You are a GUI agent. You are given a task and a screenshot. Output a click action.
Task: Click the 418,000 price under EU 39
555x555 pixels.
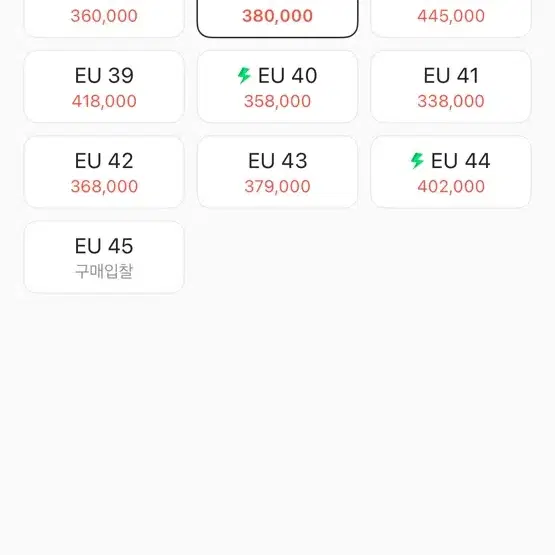click(104, 101)
